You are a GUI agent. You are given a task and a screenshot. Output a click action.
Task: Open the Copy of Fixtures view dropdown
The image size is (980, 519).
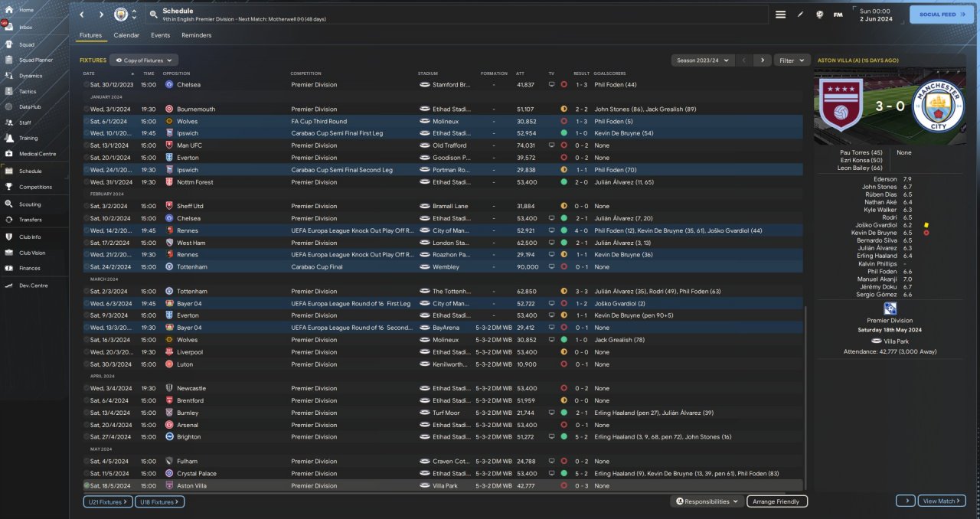tap(144, 60)
